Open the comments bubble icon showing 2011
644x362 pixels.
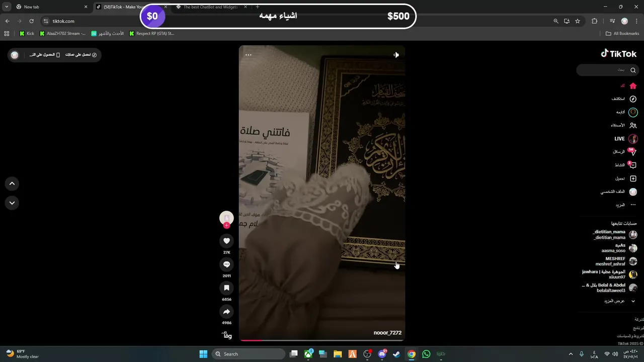(x=226, y=264)
